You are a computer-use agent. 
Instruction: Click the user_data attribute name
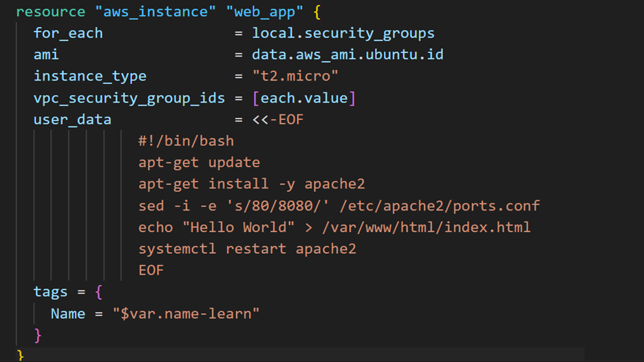[x=72, y=120]
